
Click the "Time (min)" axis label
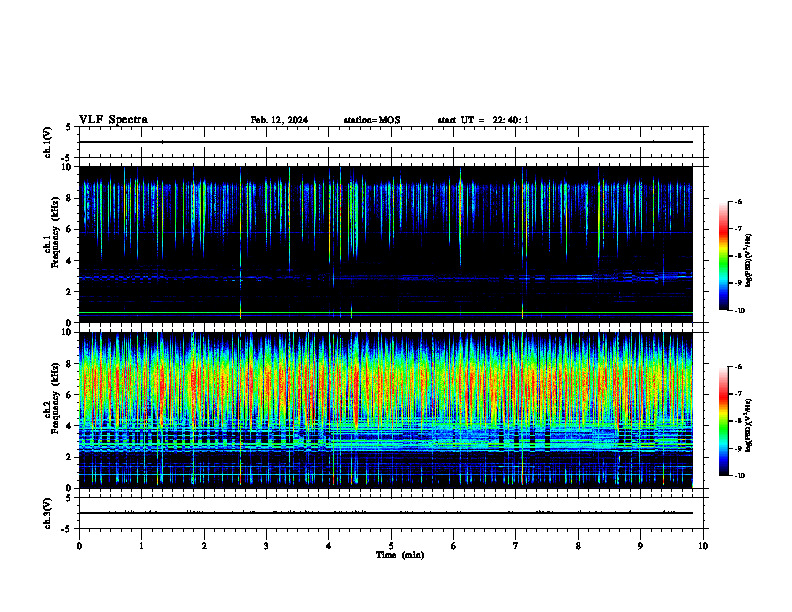[x=400, y=555]
